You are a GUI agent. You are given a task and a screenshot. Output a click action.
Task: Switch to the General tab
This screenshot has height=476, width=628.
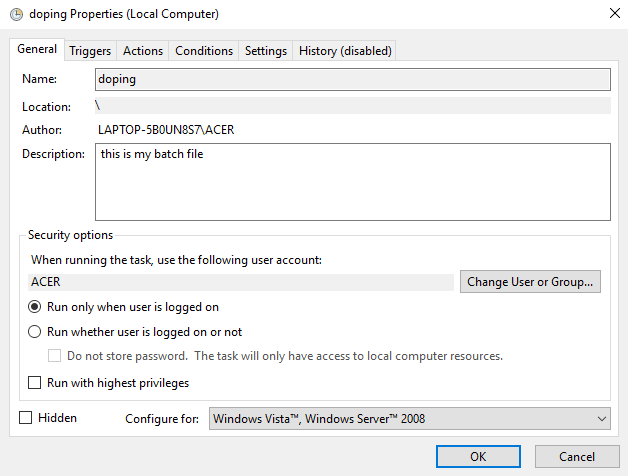click(37, 50)
